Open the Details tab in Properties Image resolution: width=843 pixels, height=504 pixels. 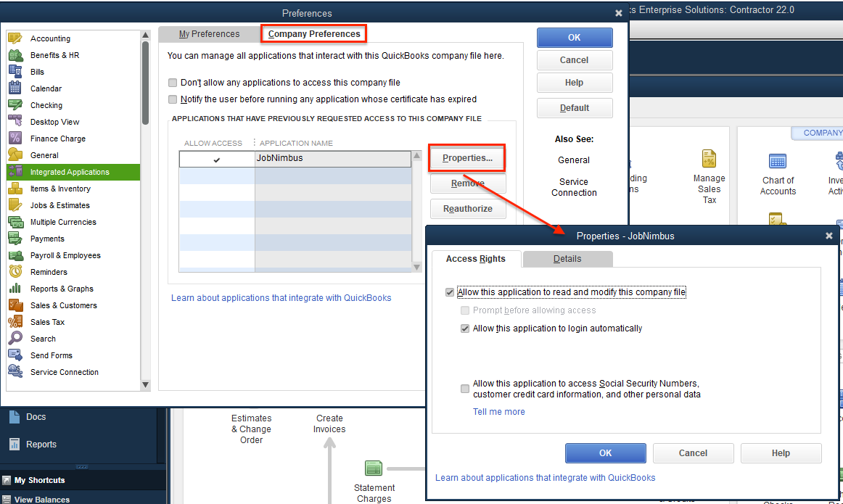pos(567,258)
